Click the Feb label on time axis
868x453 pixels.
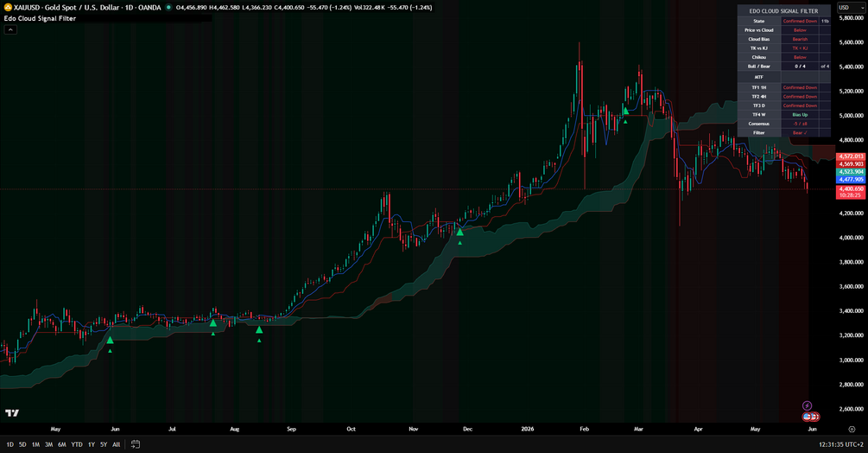pyautogui.click(x=585, y=429)
